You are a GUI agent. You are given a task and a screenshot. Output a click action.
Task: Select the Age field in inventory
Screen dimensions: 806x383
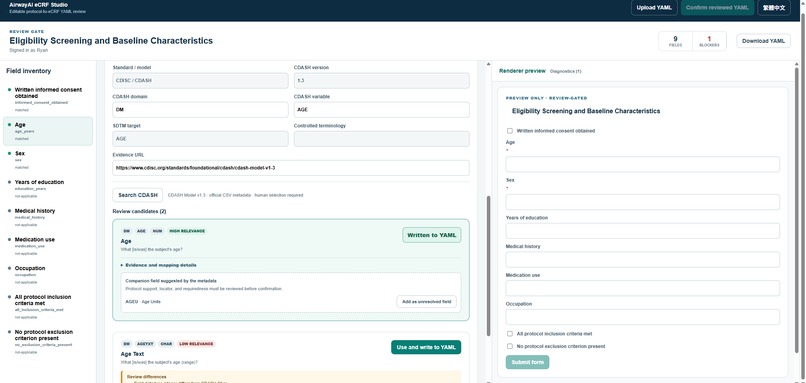pyautogui.click(x=48, y=131)
